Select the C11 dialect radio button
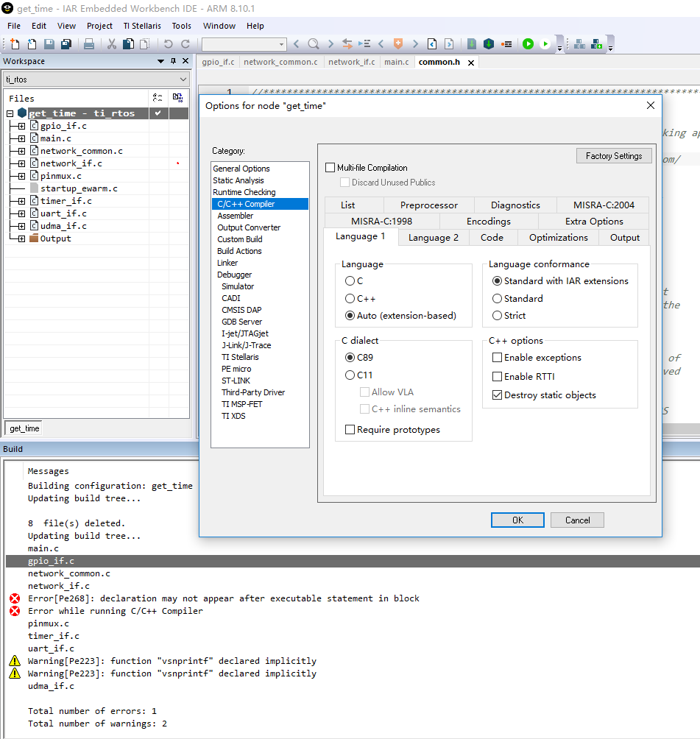 pyautogui.click(x=350, y=375)
